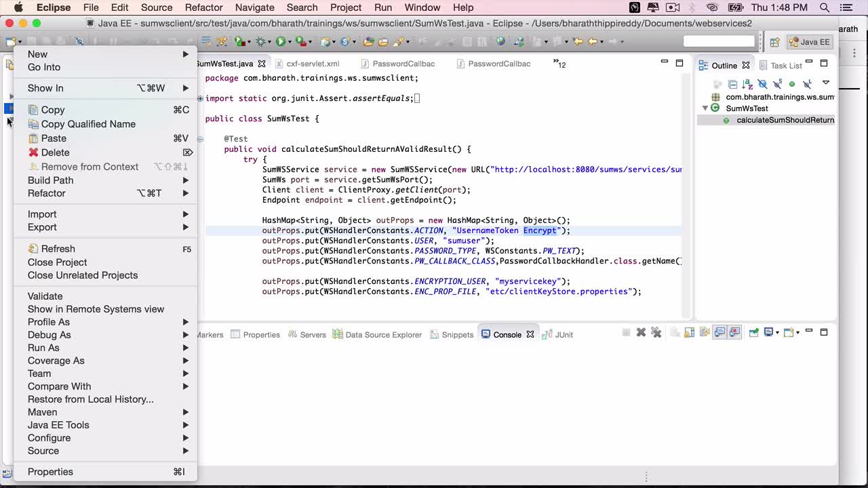The image size is (868, 488).
Task: Toggle Hide Fields in Outline view
Action: 762,84
